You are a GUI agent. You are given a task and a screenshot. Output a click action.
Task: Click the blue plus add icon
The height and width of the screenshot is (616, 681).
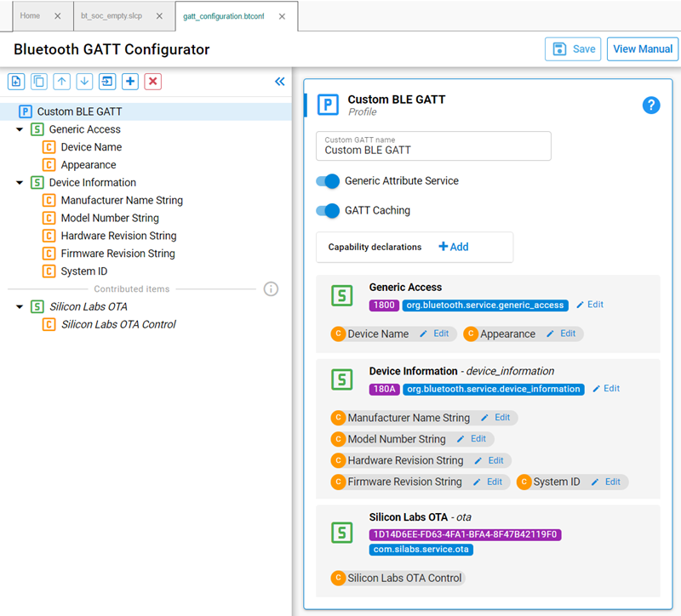pyautogui.click(x=130, y=82)
